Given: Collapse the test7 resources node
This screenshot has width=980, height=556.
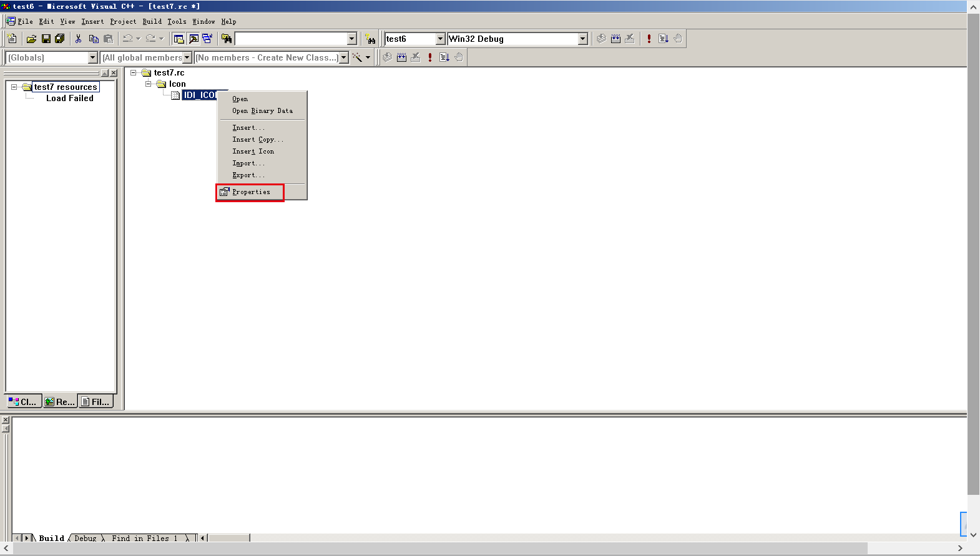Looking at the screenshot, I should pyautogui.click(x=14, y=87).
